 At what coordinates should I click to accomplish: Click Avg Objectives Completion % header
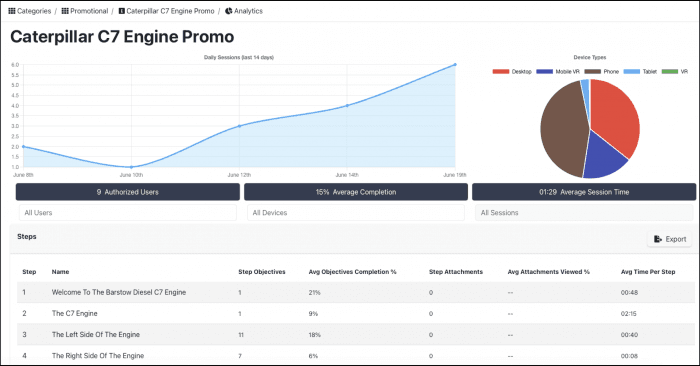352,272
